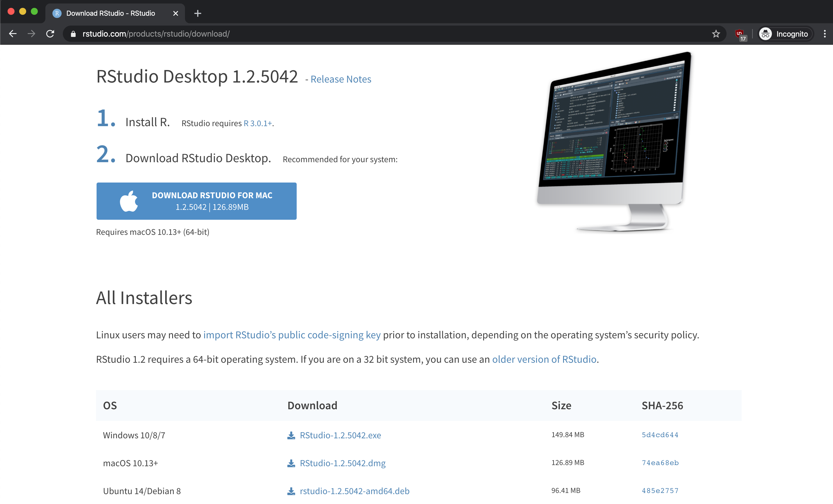Click inside the address bar
The width and height of the screenshot is (833, 504).
[x=237, y=33]
